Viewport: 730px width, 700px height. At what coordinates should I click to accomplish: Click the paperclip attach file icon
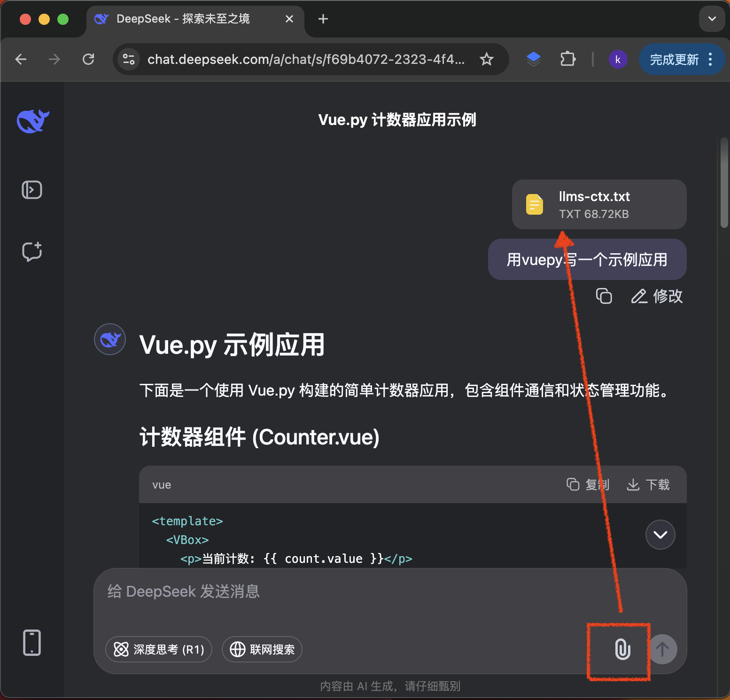(x=622, y=649)
